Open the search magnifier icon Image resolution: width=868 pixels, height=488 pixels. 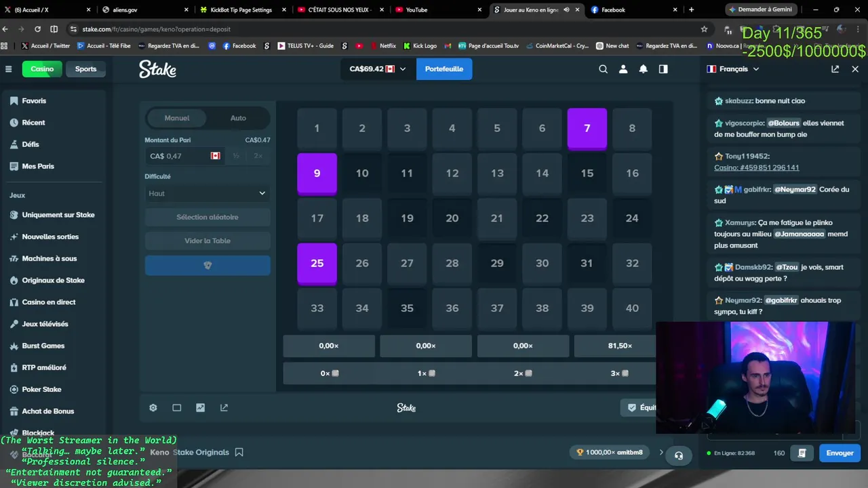[603, 69]
